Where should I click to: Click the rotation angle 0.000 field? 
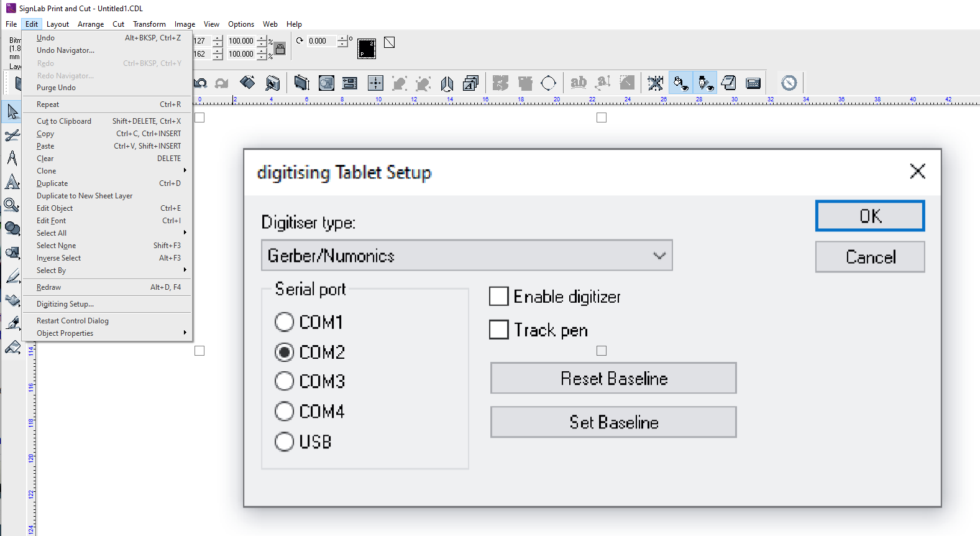pos(322,41)
